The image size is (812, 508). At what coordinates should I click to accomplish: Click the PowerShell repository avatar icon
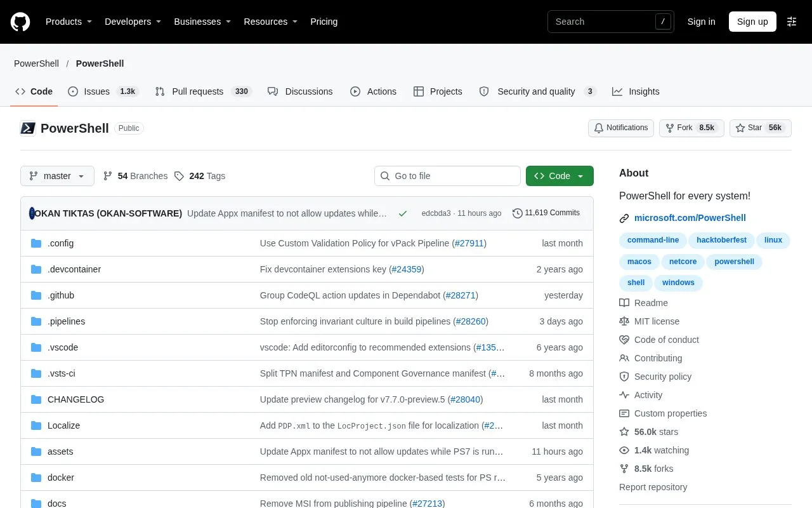28,128
